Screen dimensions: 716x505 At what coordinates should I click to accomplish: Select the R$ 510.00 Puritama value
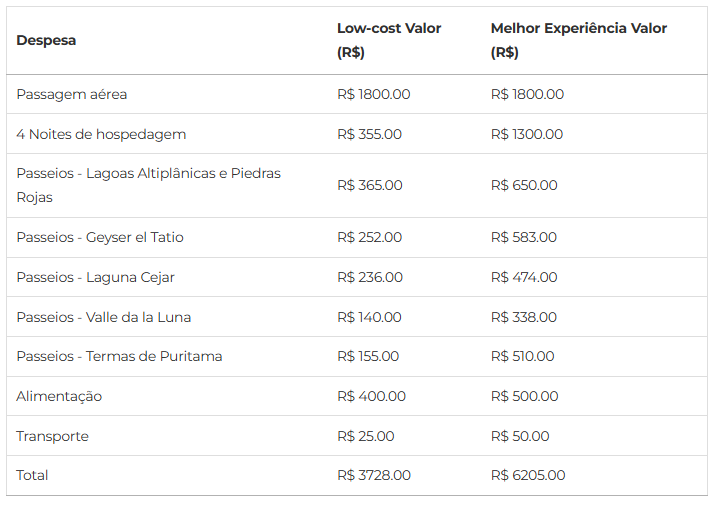(x=522, y=356)
